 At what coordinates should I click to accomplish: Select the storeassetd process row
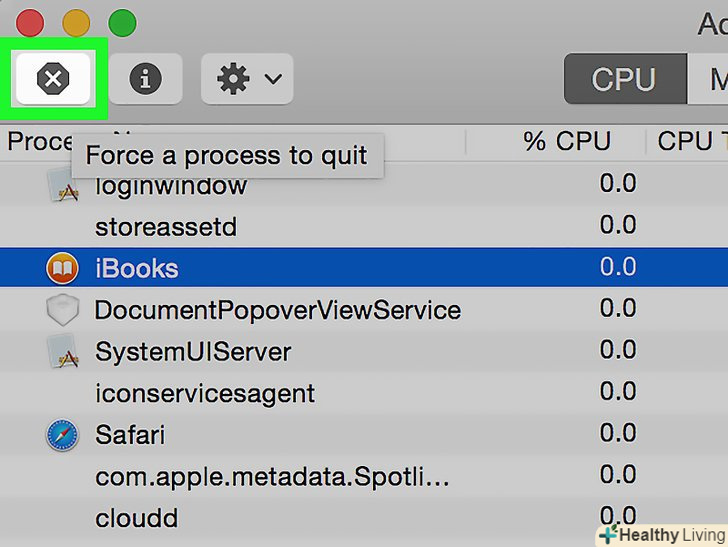[166, 227]
